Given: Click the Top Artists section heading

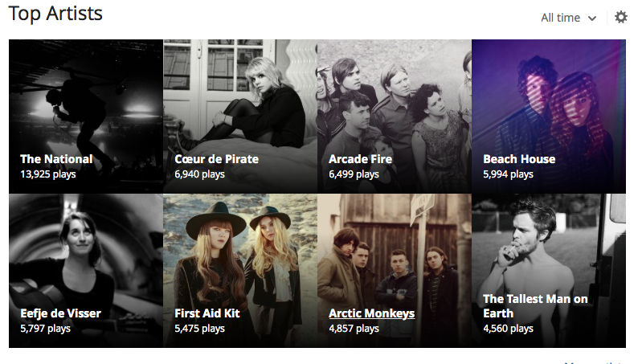Looking at the screenshot, I should click(55, 14).
